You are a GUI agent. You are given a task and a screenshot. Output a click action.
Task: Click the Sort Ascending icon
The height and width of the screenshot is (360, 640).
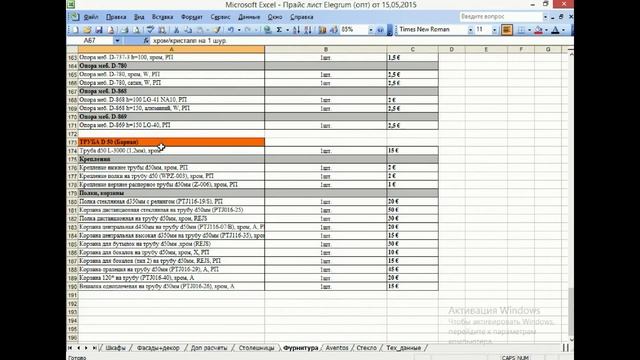coord(296,30)
